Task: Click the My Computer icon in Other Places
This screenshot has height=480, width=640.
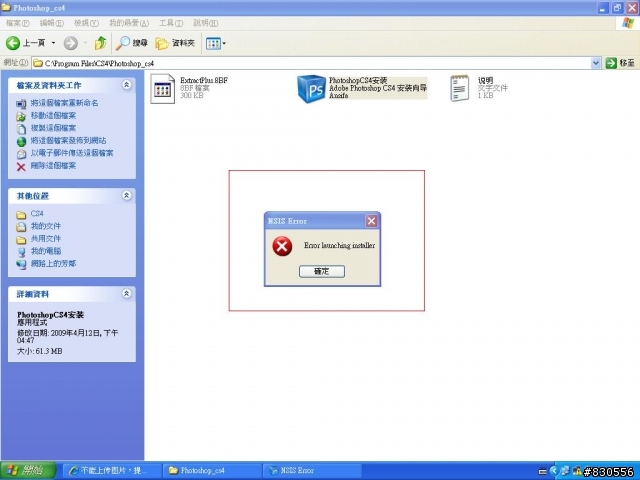Action: tap(21, 252)
